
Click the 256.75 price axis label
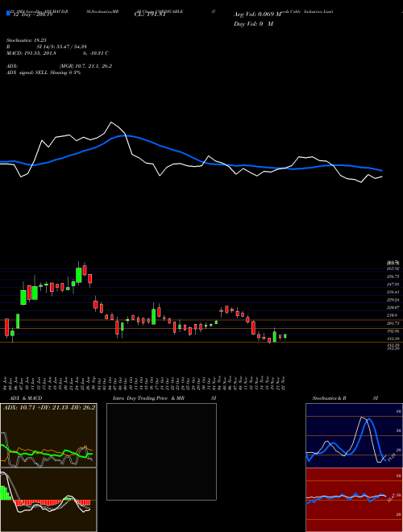(x=393, y=276)
